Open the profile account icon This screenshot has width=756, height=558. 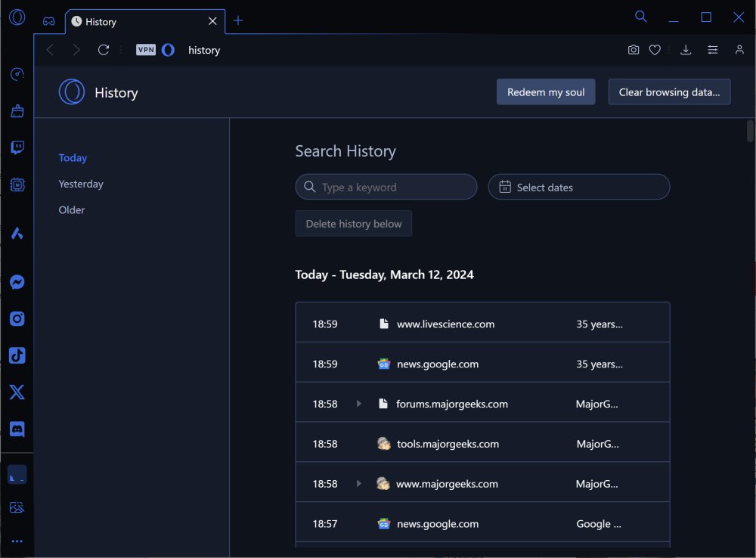pos(739,50)
